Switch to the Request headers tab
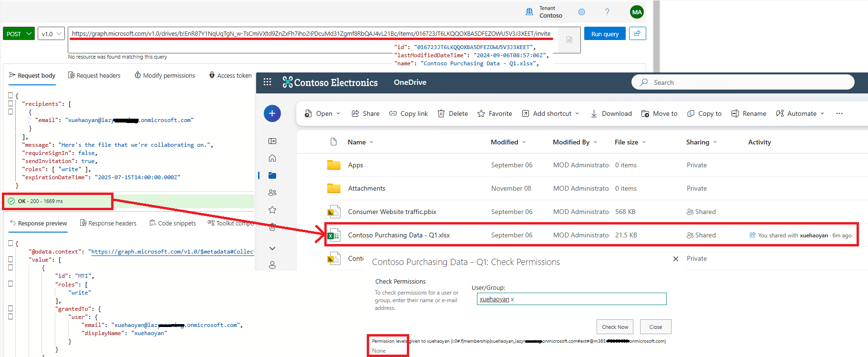 click(x=94, y=75)
